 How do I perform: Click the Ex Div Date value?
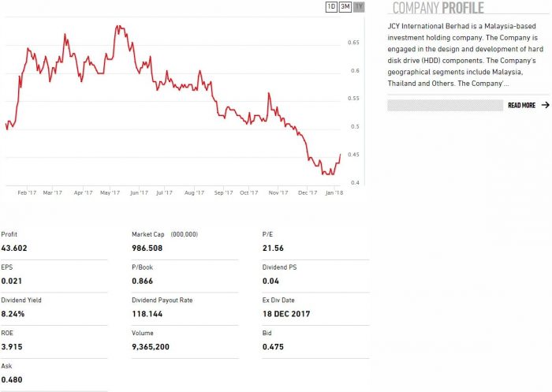pyautogui.click(x=286, y=314)
